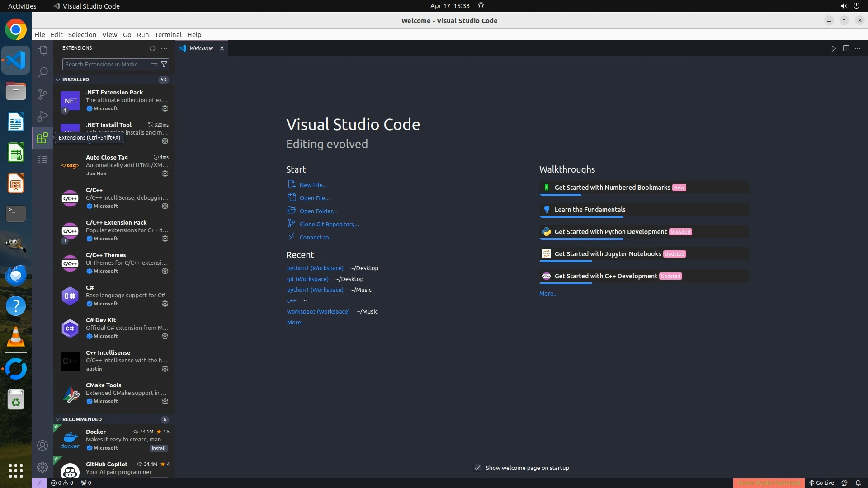Open the Terminal menu
The image size is (868, 488).
click(168, 34)
